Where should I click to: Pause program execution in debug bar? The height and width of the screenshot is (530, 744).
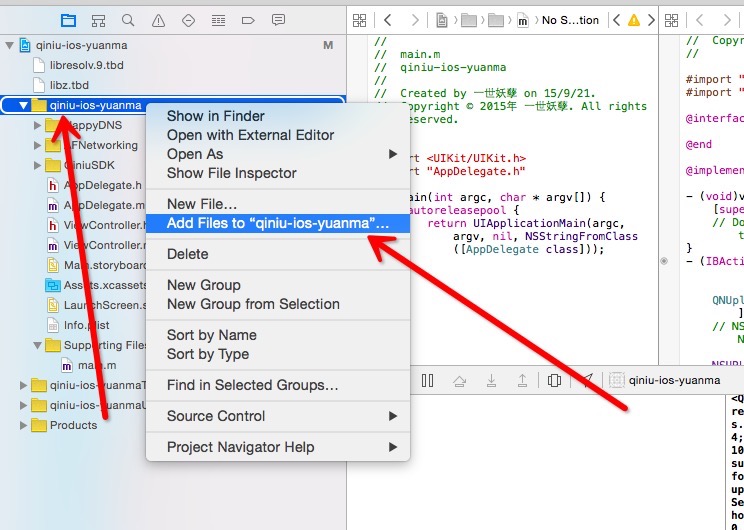428,381
